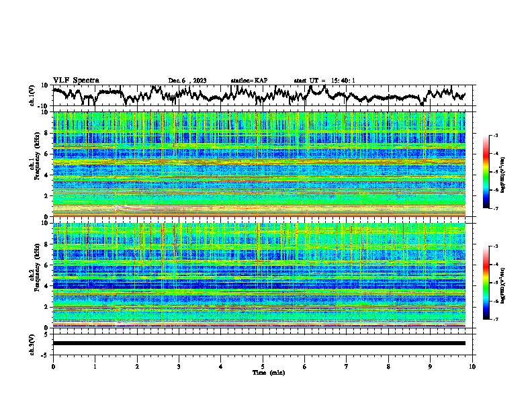The height and width of the screenshot is (411, 532).
Task: Click inside the ch.1 spectrogram panel
Action: coord(259,164)
